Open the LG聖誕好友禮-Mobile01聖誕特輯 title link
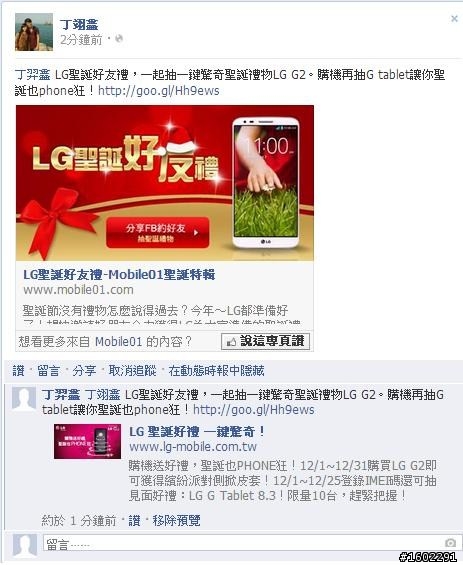This screenshot has width=463, height=565. [x=119, y=275]
